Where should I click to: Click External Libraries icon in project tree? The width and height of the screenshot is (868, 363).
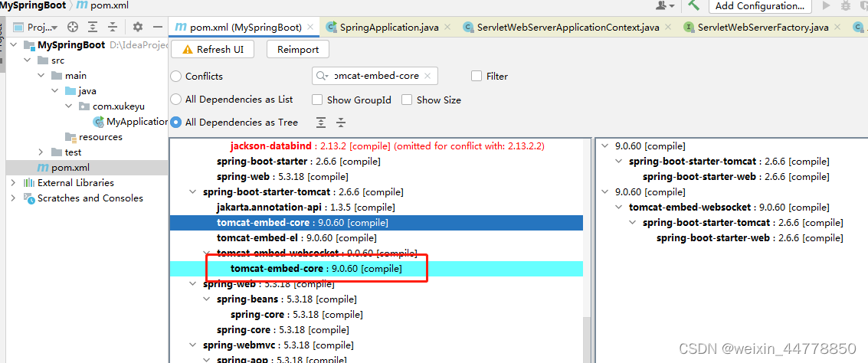point(29,182)
